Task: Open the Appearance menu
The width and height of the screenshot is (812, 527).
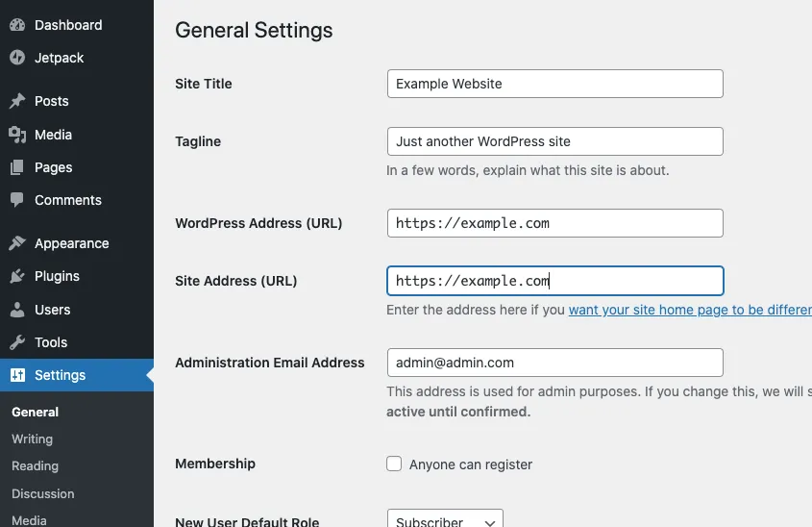Action: (71, 243)
